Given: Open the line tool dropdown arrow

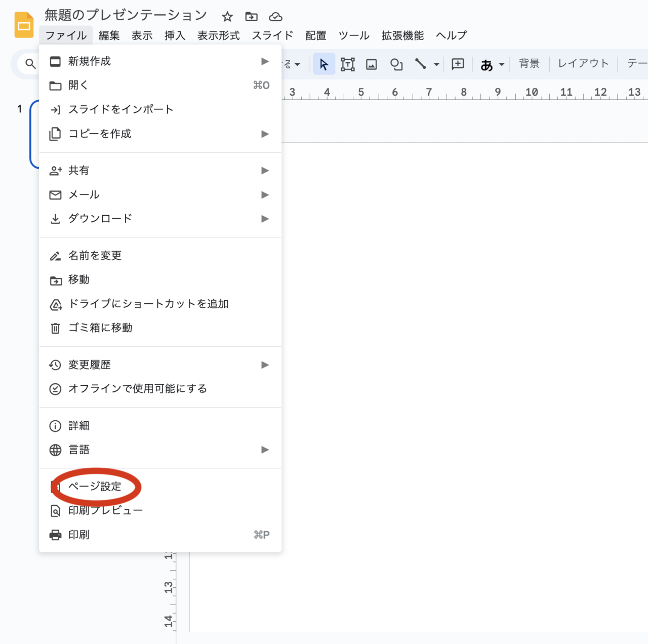Looking at the screenshot, I should coord(436,64).
